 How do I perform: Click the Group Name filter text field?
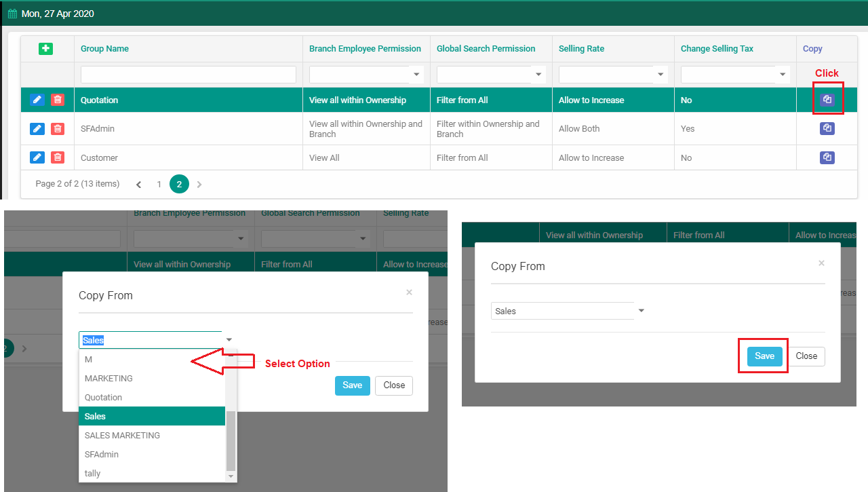(x=189, y=75)
